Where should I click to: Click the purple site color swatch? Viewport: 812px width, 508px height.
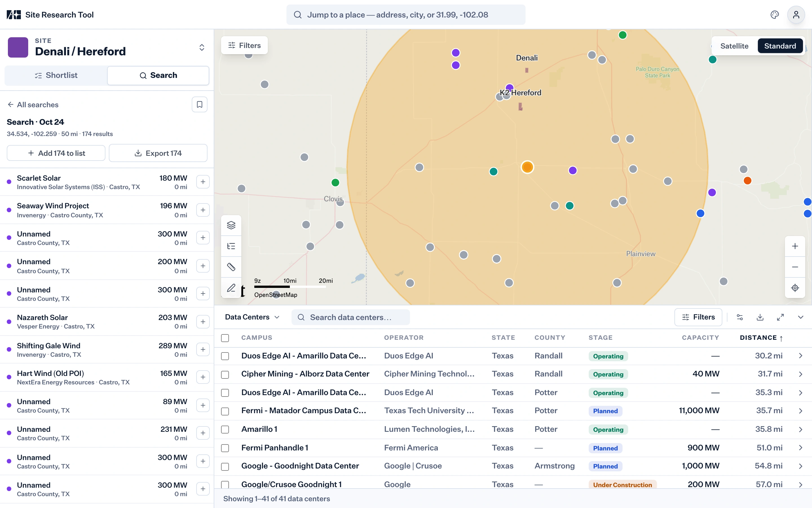[x=18, y=47]
